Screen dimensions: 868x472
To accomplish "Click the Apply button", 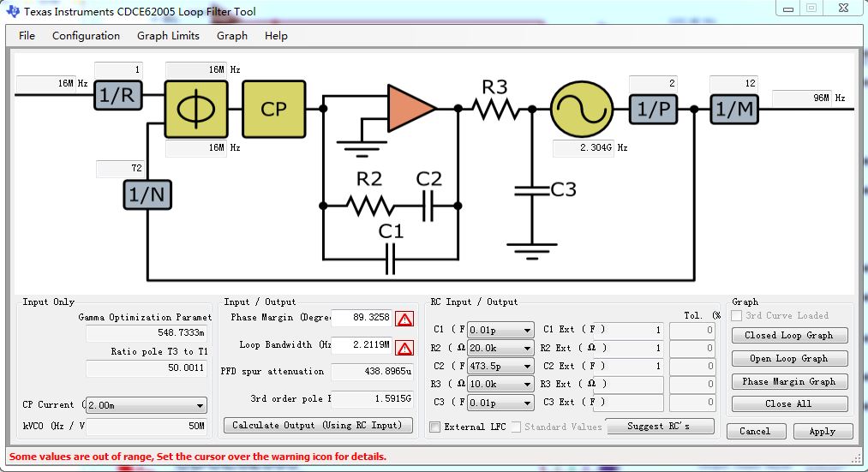I will tap(822, 431).
